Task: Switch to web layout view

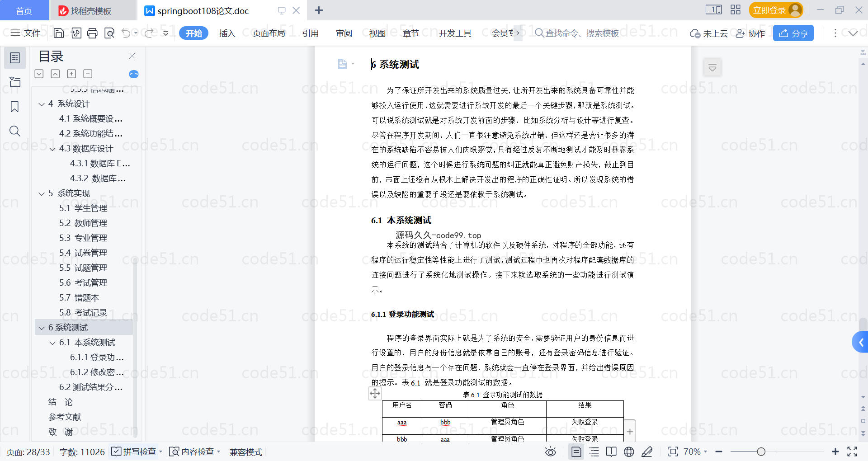Action: [629, 452]
